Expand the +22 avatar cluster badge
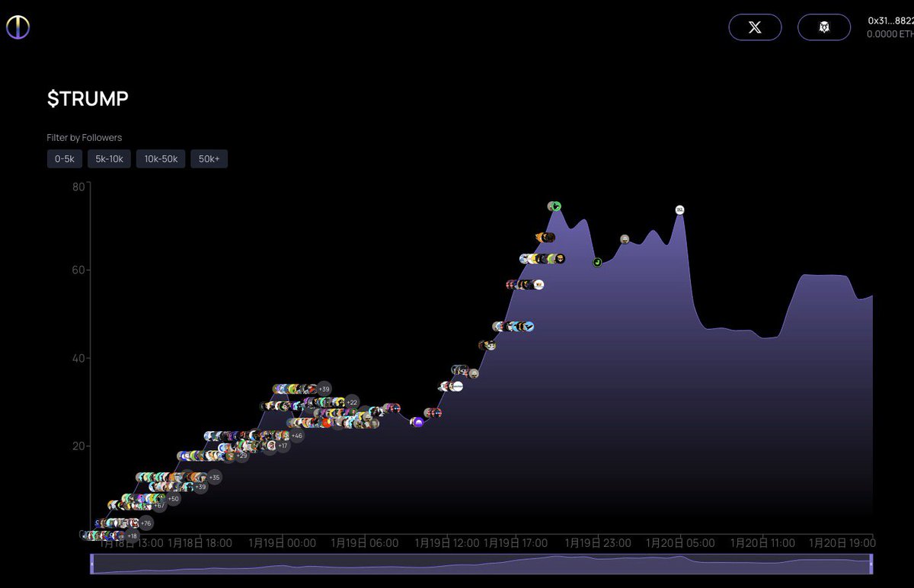914x588 pixels. pyautogui.click(x=351, y=402)
